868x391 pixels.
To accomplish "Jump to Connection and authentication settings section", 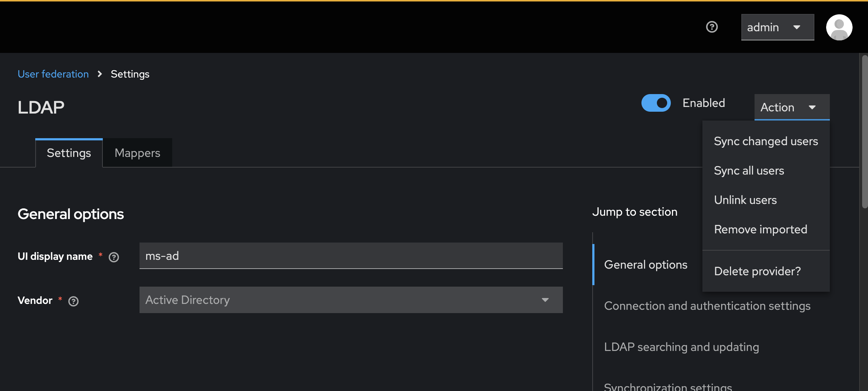I will tap(707, 306).
